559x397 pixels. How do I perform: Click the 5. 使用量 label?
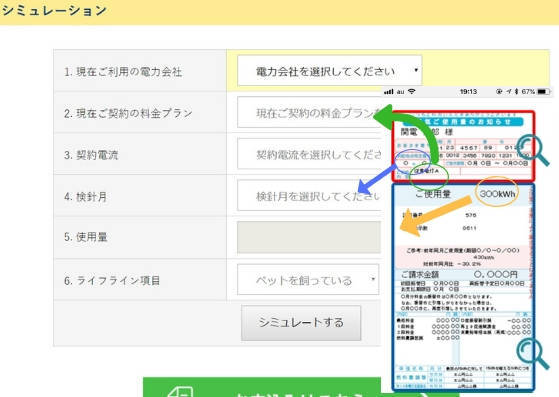pos(86,237)
